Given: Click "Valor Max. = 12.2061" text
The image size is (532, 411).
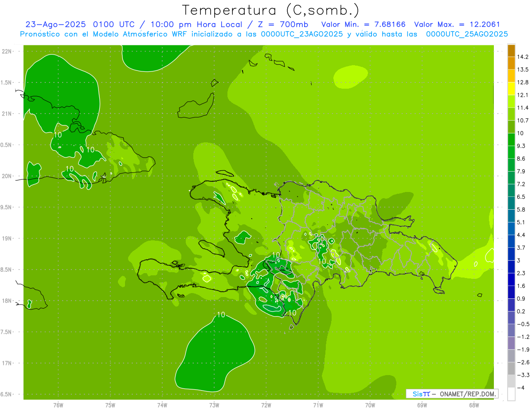Looking at the screenshot, I should (x=457, y=24).
